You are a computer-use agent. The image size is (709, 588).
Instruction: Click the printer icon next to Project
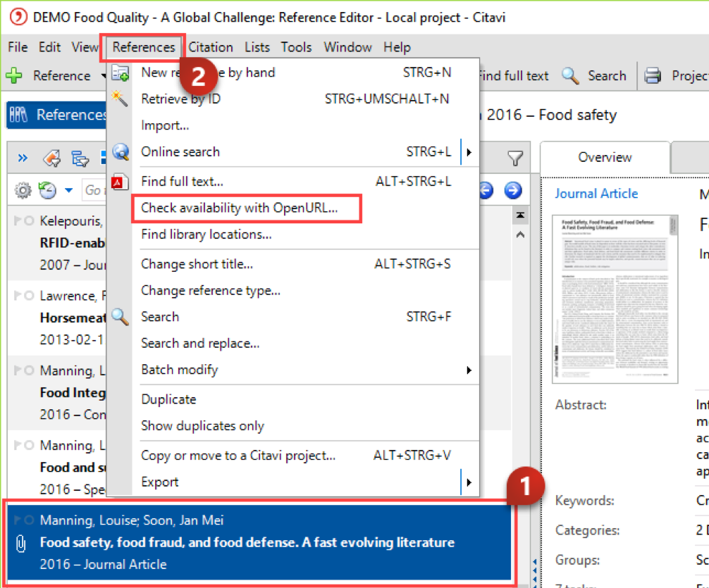pos(653,75)
